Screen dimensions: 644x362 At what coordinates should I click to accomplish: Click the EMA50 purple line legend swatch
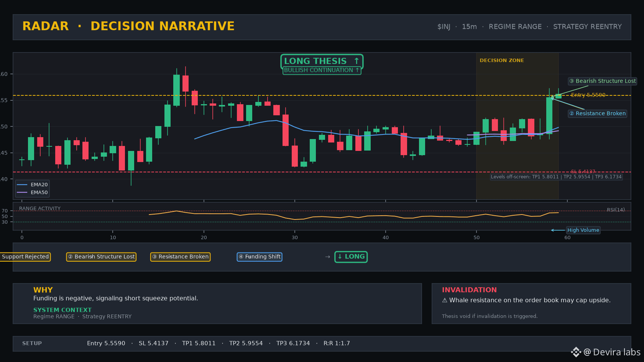pos(22,192)
